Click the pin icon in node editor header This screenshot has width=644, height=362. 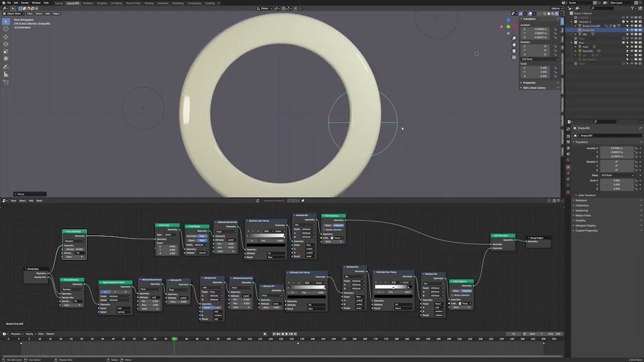[x=303, y=201]
